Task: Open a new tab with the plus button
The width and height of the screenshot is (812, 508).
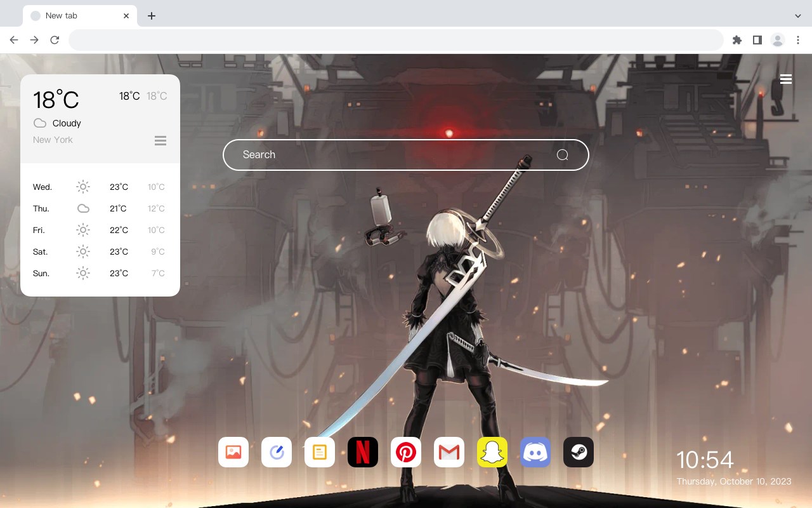Action: click(x=151, y=16)
